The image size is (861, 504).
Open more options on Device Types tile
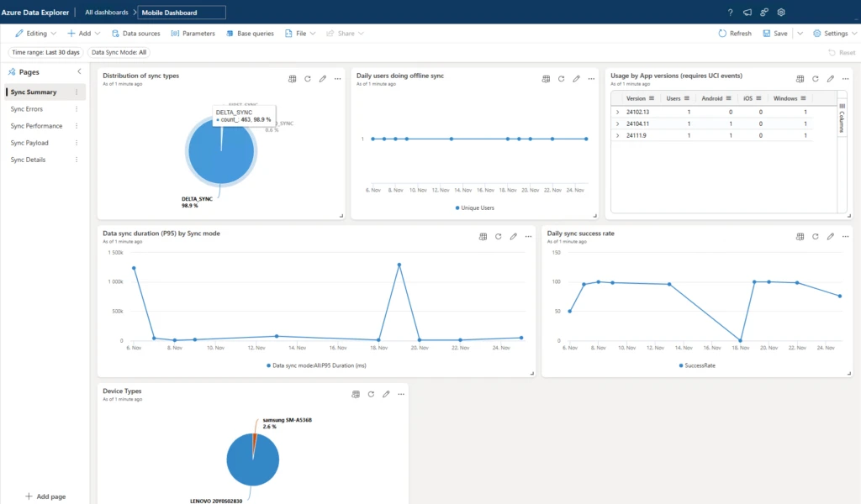click(401, 394)
